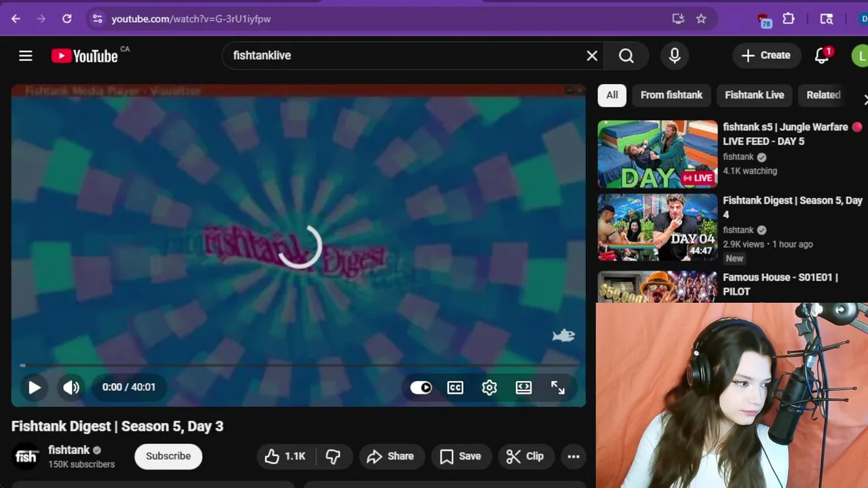Viewport: 868px width, 488px height.
Task: Click the 0:00 / 40:01 time display
Action: [129, 387]
